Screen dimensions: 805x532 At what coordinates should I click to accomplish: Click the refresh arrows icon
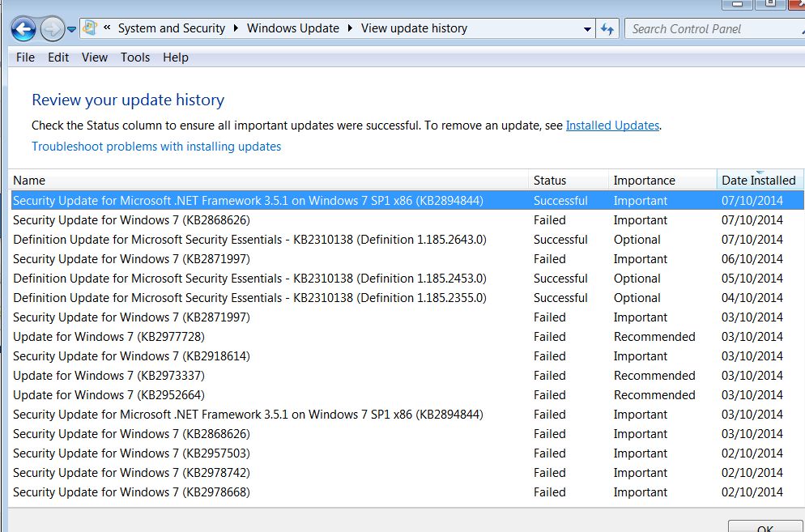click(x=607, y=29)
